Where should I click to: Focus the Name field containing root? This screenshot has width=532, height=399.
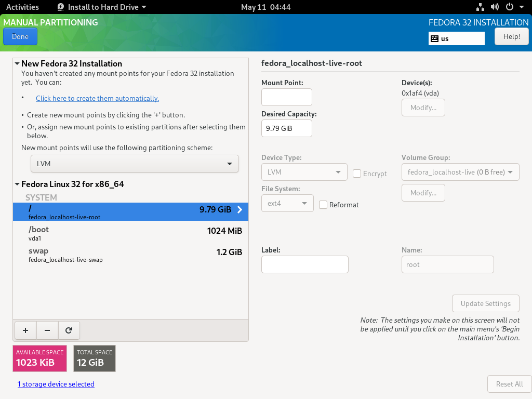click(x=447, y=264)
